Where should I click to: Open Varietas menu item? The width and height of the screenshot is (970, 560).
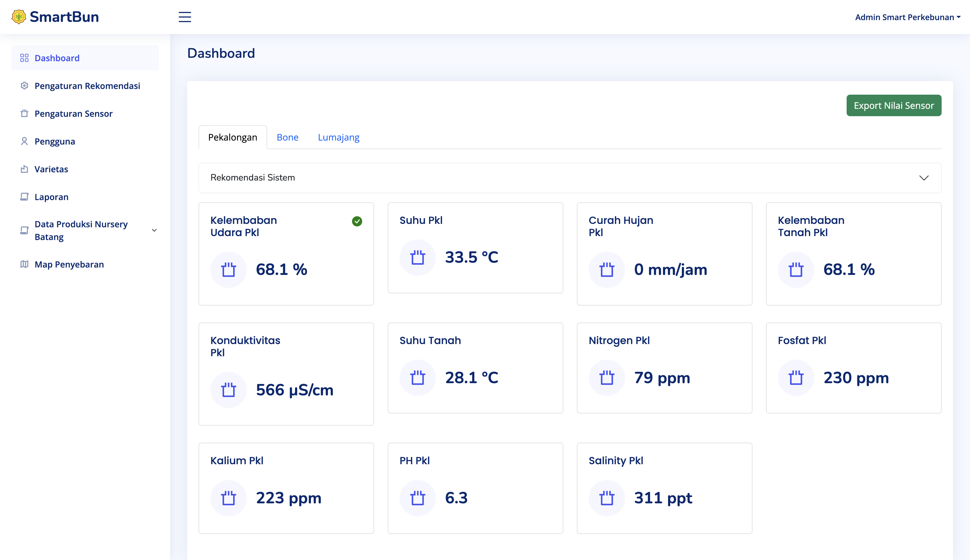(85, 169)
